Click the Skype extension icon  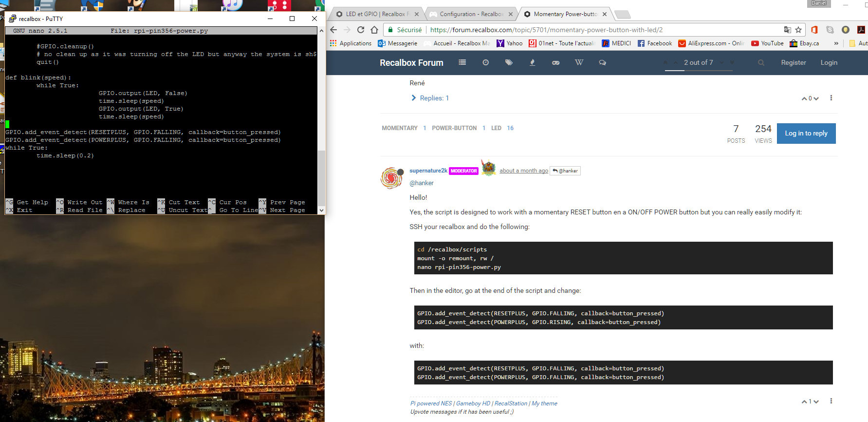(830, 30)
